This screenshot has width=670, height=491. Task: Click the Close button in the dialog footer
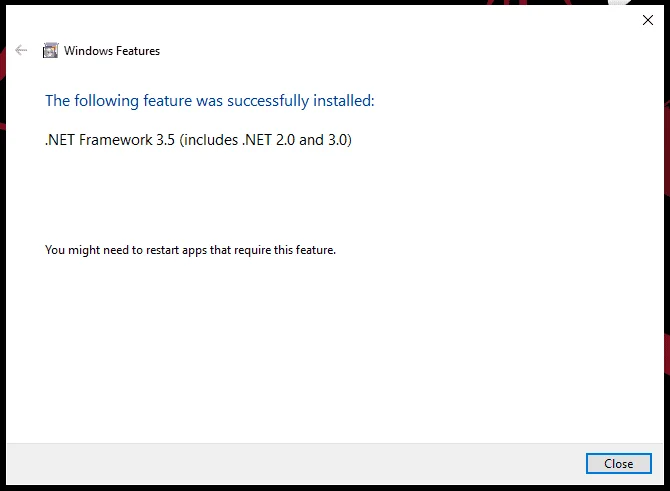pos(618,464)
